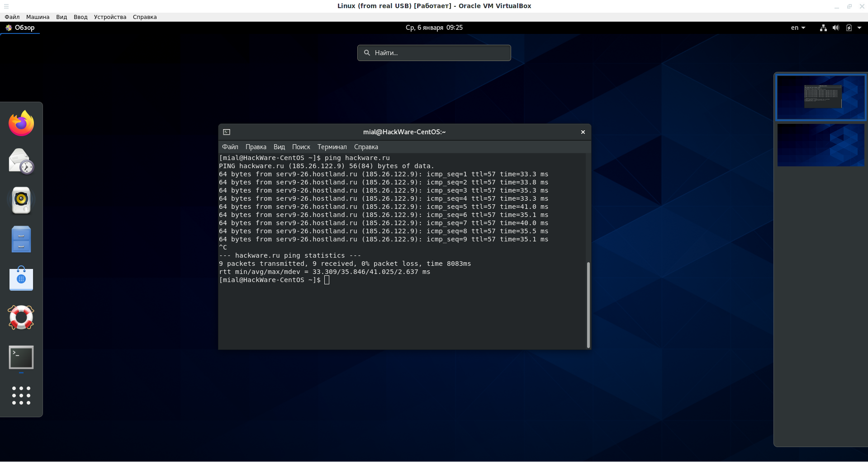Open the clock and calendar menu

coord(434,28)
